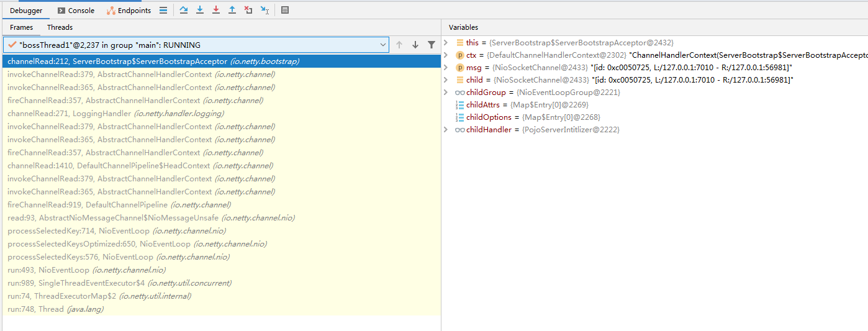868x331 pixels.
Task: Select the Frames tab
Action: click(22, 27)
